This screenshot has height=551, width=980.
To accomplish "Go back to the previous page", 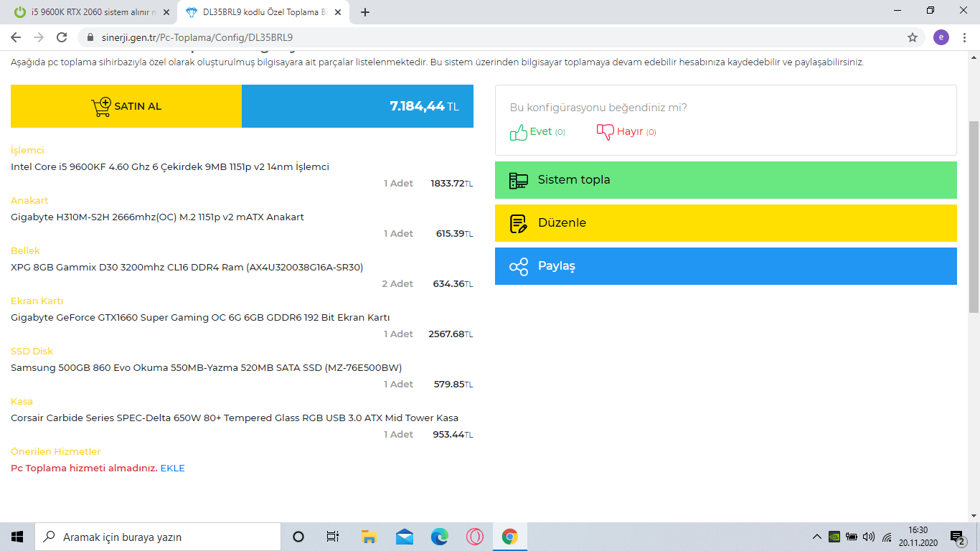I will (x=17, y=37).
